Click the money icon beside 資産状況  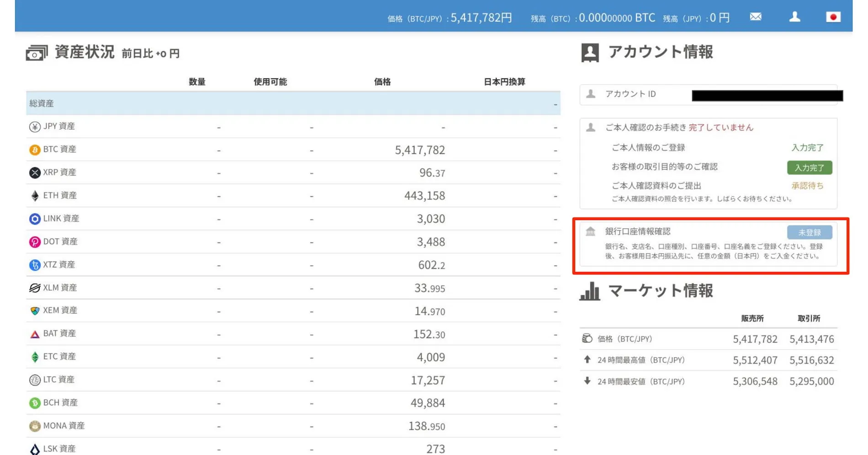pos(37,52)
